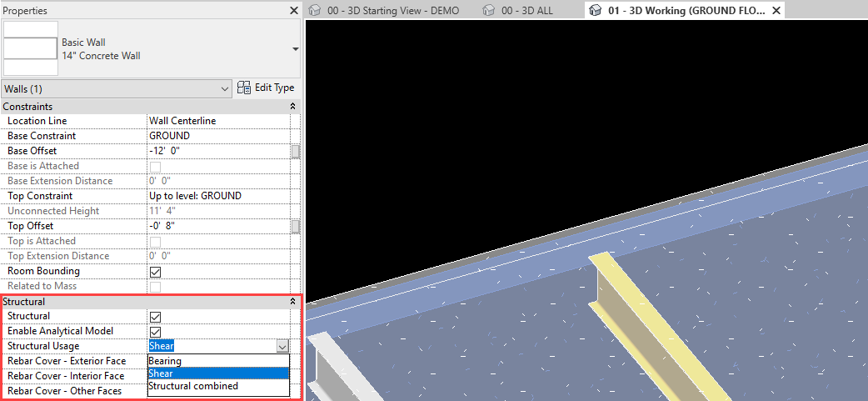The image size is (868, 401).
Task: Open the wall type selector dropdown arrow
Action: (295, 49)
